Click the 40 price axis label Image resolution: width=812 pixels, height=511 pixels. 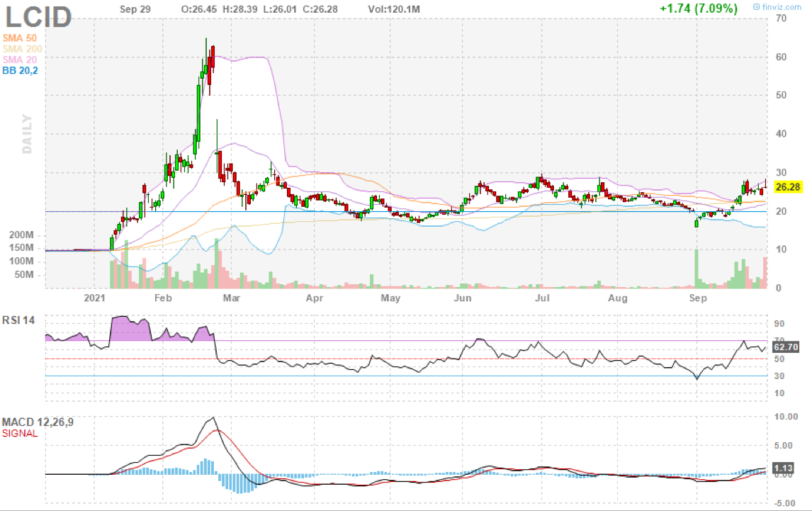coord(781,134)
